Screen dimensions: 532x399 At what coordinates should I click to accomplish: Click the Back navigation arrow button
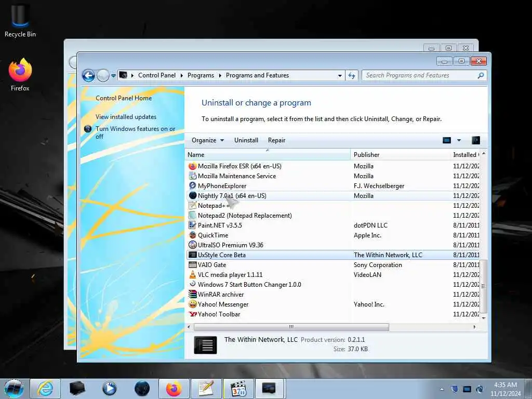click(x=88, y=75)
